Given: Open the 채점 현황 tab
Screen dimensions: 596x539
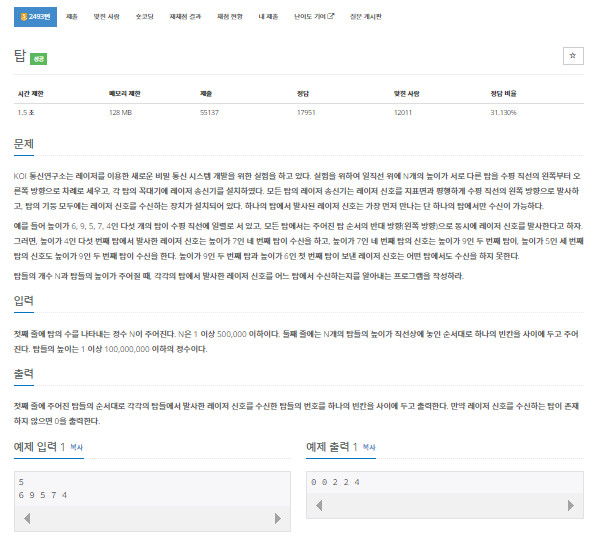Looking at the screenshot, I should tap(230, 17).
